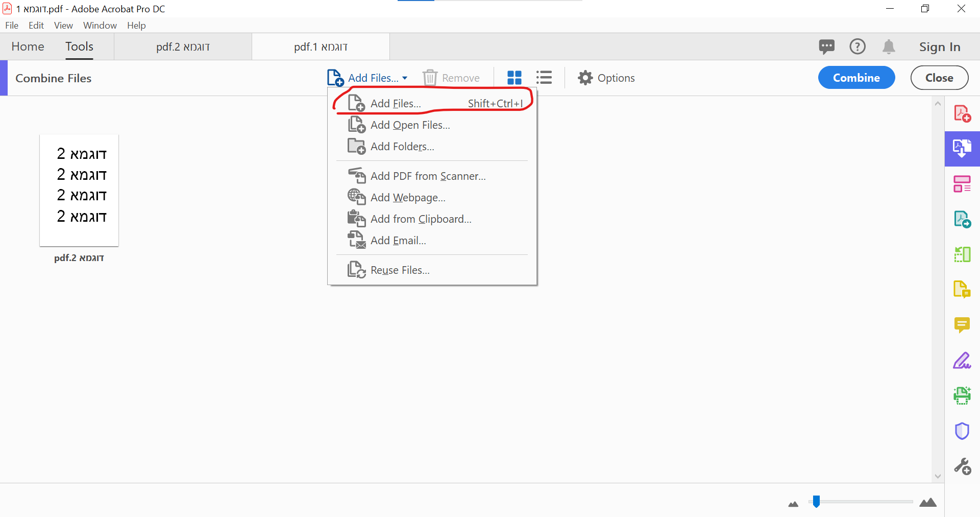Choose Reuse Files... menu entry

(432, 270)
